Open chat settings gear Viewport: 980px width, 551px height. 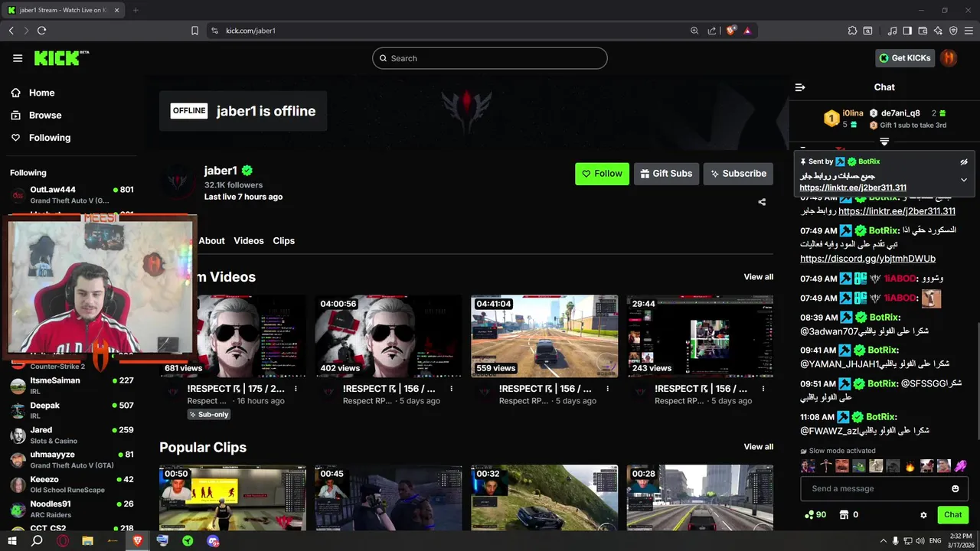point(923,515)
